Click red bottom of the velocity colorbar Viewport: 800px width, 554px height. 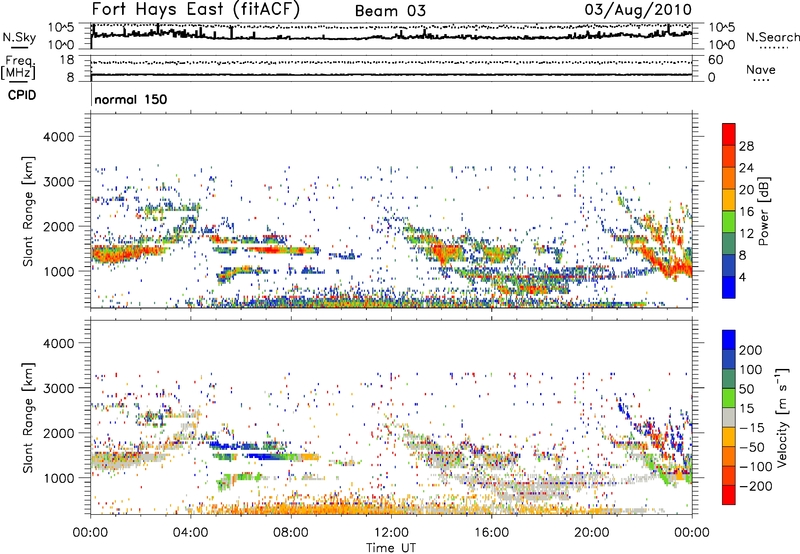point(729,495)
